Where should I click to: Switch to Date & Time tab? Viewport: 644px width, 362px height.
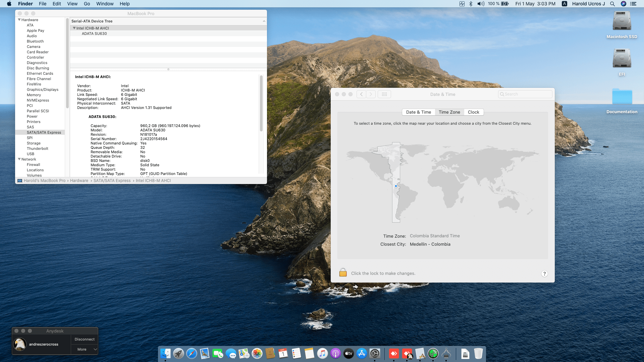419,112
